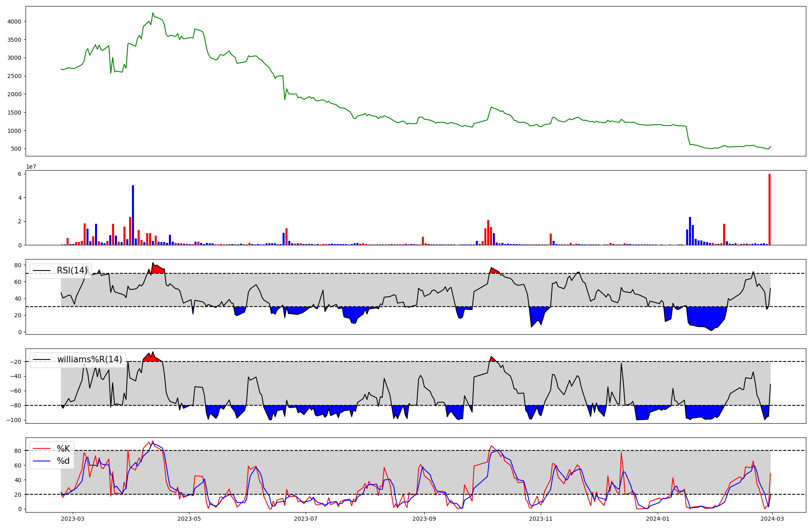Click the red %K legend line sample
The width and height of the screenshot is (812, 528).
42,449
